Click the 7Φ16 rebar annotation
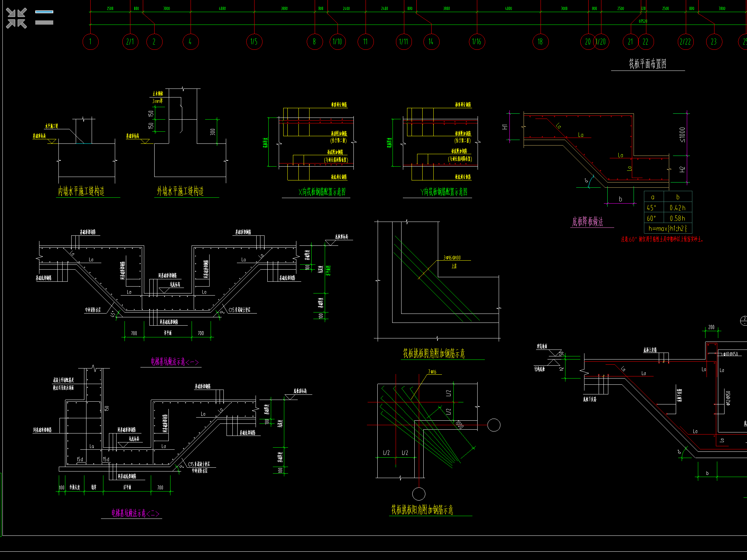This screenshot has width=747, height=560. (x=433, y=372)
